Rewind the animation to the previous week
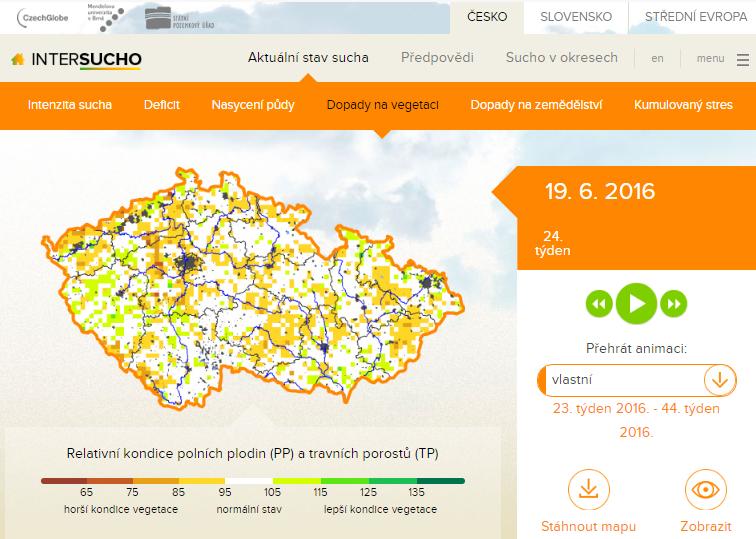 599,304
